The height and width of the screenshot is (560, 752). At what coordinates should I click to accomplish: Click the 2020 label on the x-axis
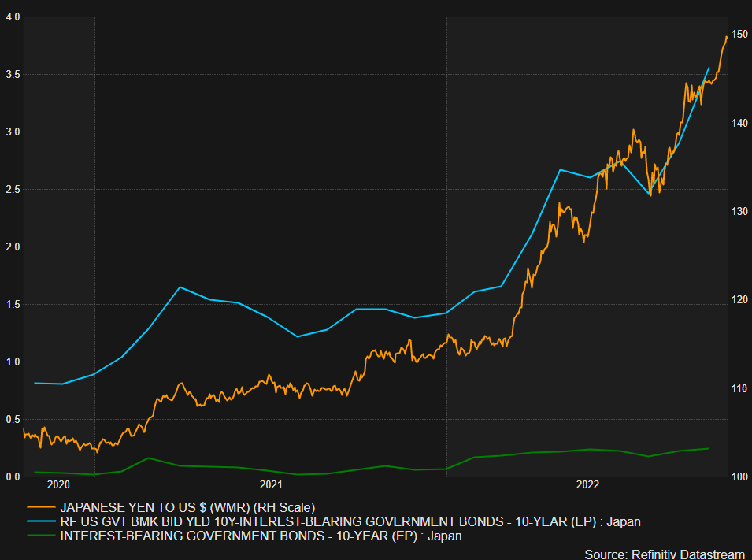[58, 484]
